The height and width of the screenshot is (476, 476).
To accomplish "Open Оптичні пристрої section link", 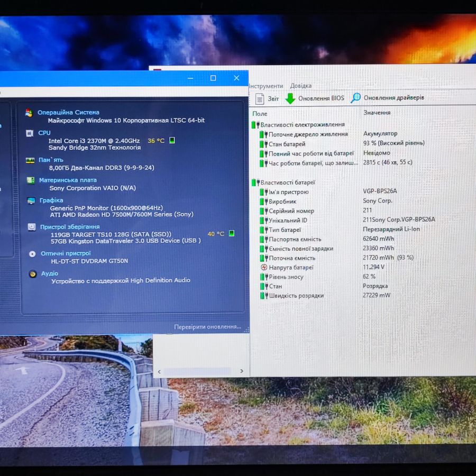I will pos(66,253).
